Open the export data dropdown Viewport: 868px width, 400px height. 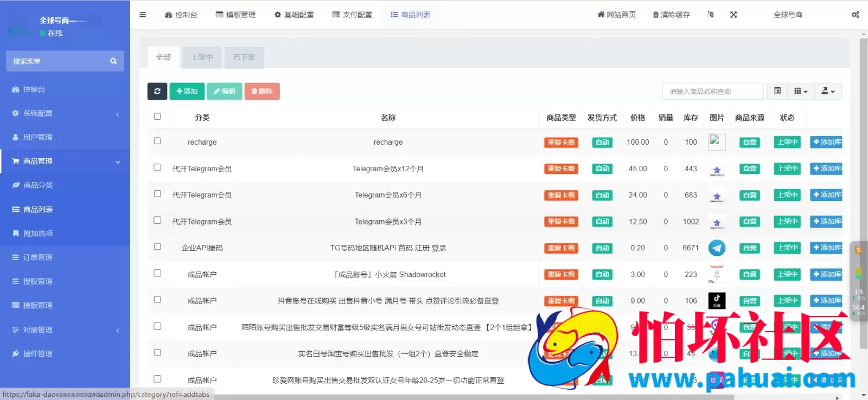click(828, 91)
